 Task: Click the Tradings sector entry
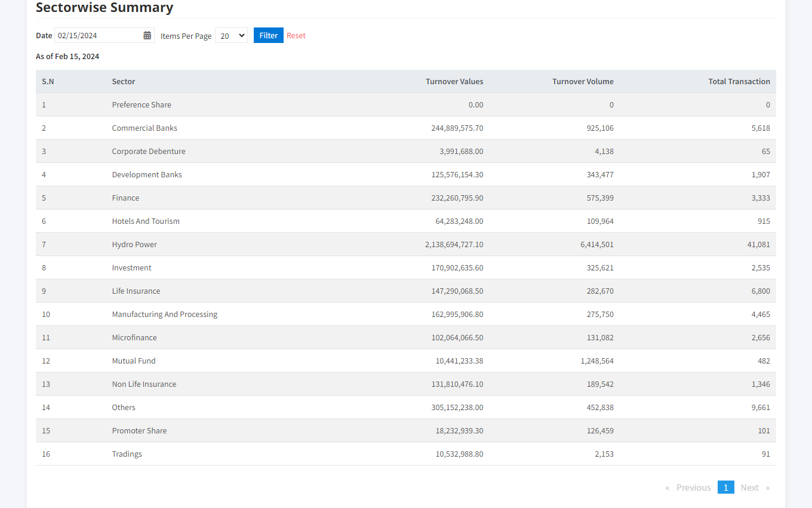[127, 454]
